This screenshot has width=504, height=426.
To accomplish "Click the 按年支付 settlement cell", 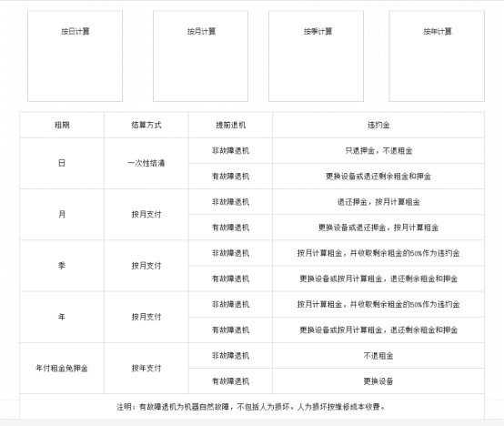I will tap(146, 368).
